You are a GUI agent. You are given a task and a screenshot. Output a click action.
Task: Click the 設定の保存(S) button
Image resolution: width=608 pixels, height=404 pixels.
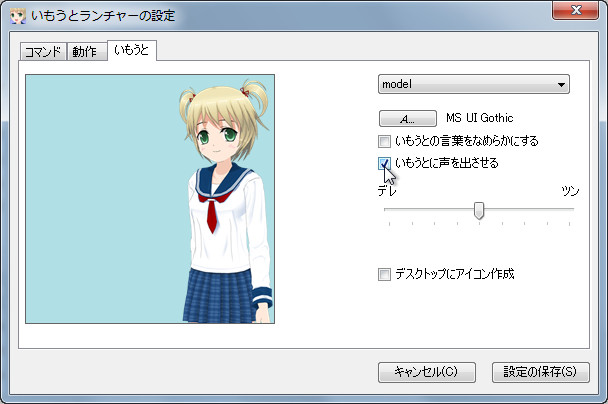coord(541,372)
